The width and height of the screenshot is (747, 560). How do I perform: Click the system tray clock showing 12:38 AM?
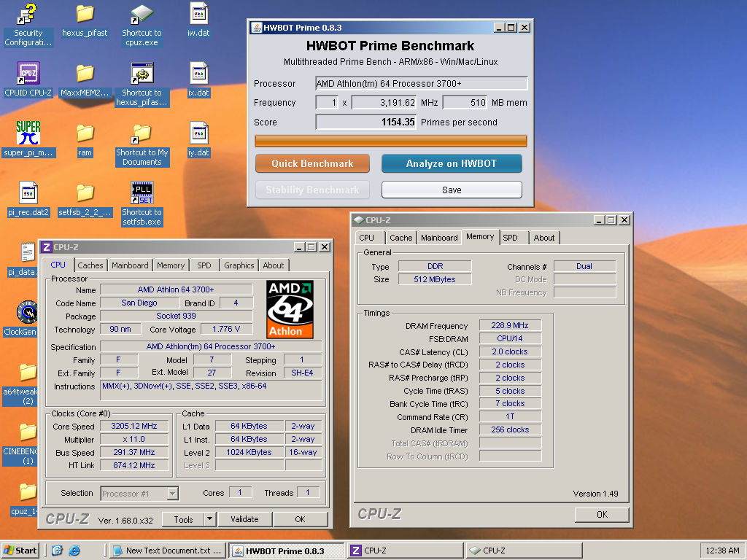722,551
